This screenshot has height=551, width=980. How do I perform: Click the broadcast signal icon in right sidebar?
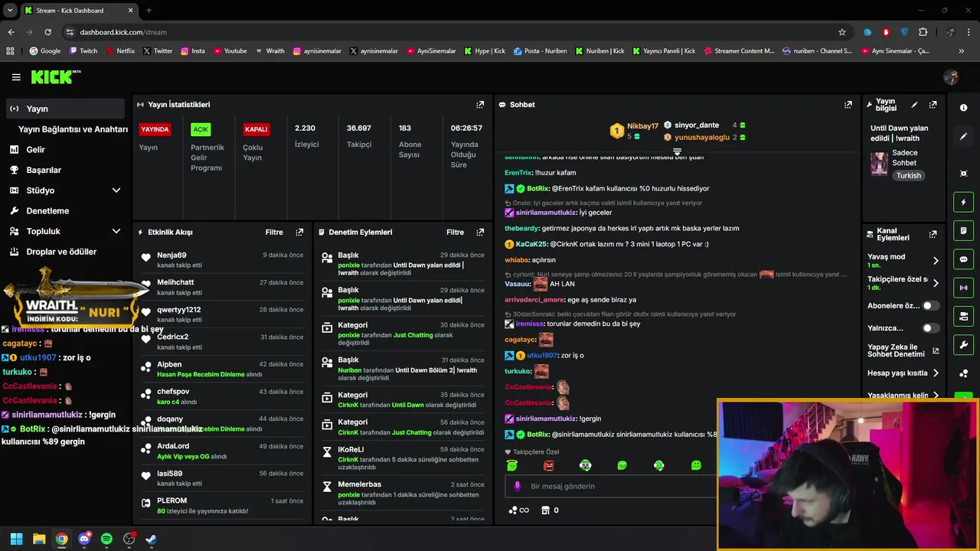[963, 288]
